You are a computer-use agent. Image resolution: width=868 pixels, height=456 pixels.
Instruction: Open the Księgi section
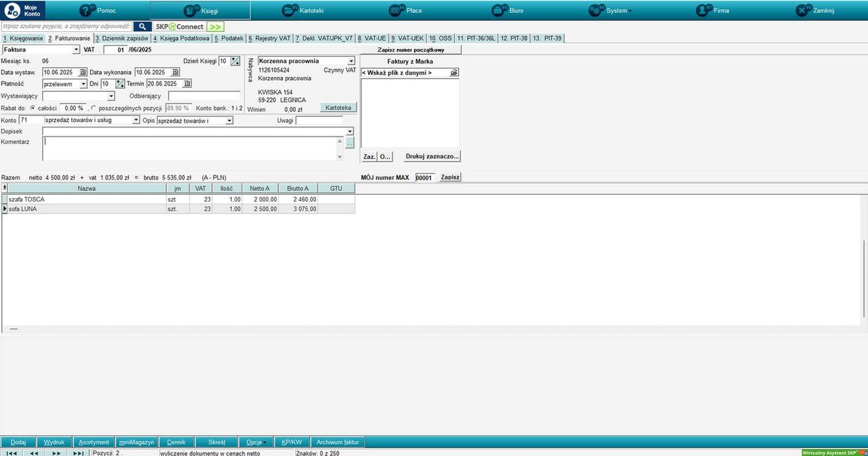[200, 10]
